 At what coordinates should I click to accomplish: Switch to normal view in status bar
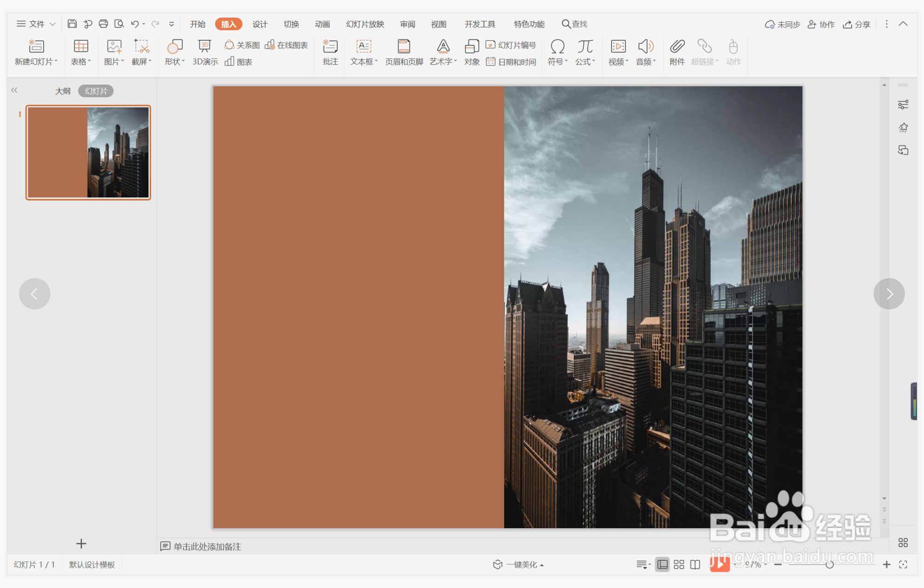[662, 564]
